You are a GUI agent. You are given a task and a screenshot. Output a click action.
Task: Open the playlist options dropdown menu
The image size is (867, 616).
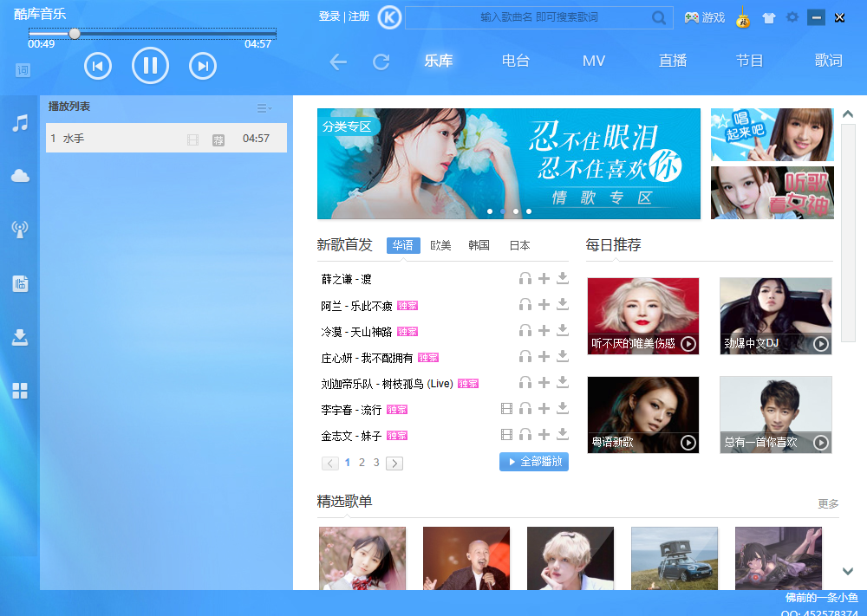[264, 107]
